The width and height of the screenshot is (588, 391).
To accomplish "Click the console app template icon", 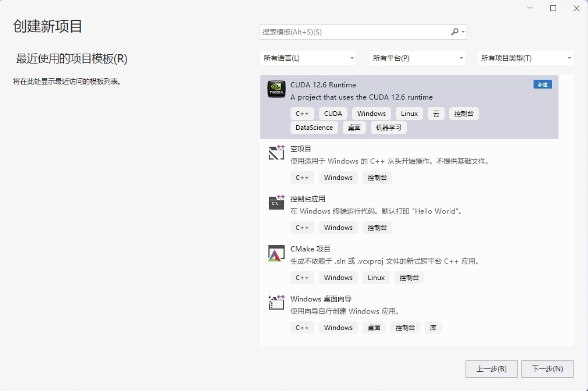I will tap(276, 202).
